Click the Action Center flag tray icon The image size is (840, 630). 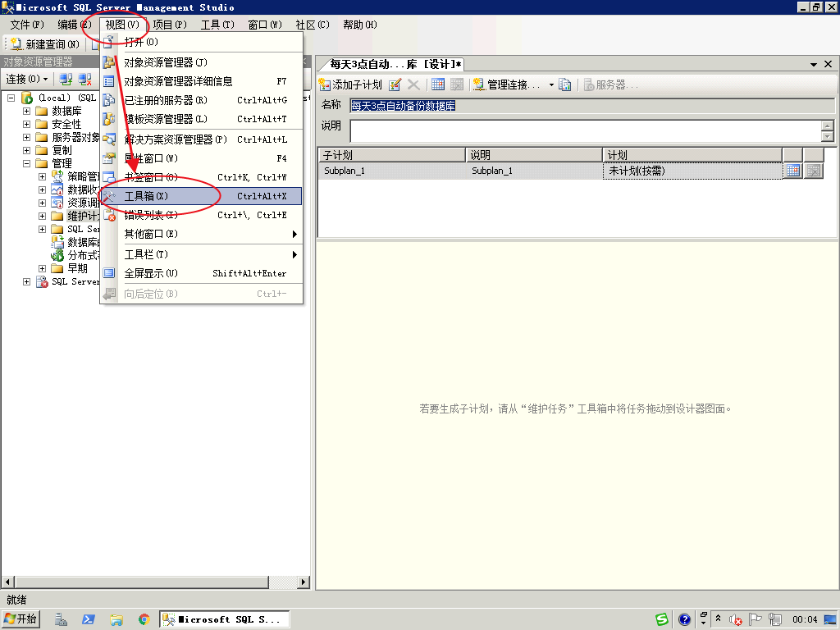[755, 620]
